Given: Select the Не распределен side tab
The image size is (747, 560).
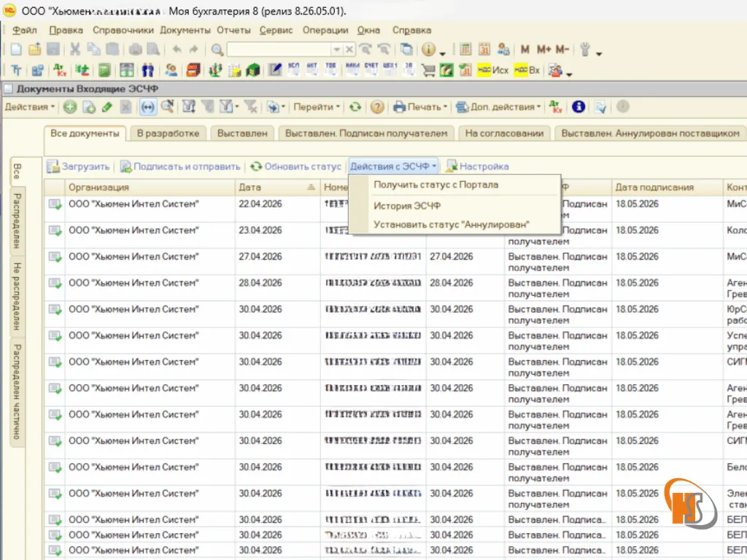Looking at the screenshot, I should (18, 296).
